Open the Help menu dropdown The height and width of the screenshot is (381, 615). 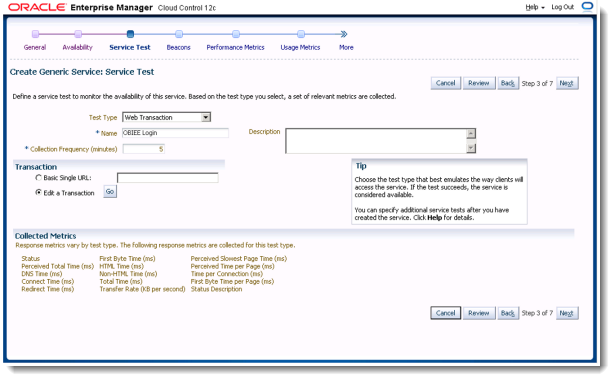click(x=535, y=7)
